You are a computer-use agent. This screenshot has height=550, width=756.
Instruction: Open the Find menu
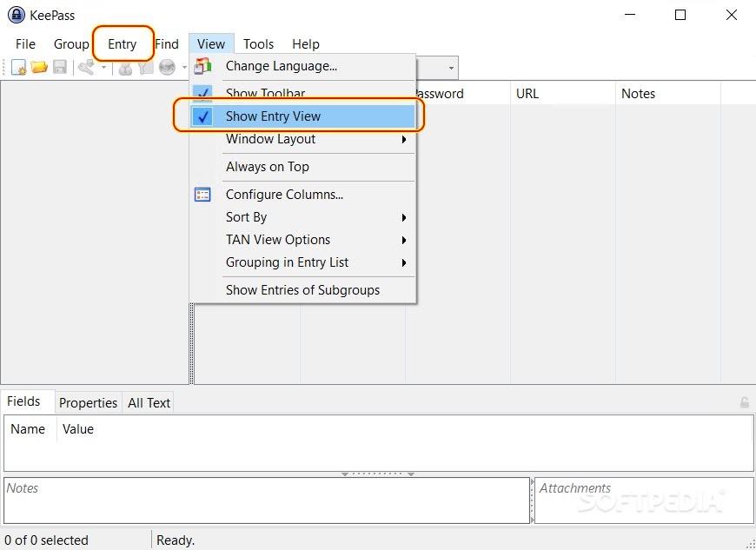click(167, 44)
